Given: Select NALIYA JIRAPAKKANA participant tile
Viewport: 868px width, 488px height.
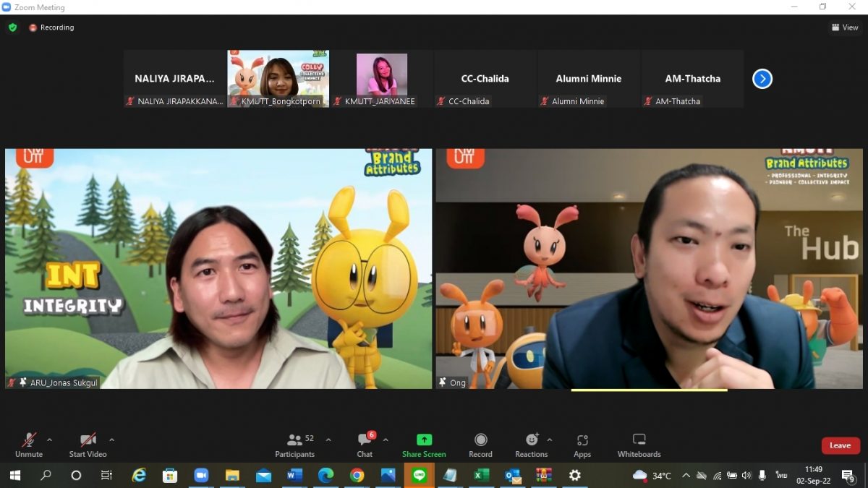Looking at the screenshot, I should click(x=174, y=79).
